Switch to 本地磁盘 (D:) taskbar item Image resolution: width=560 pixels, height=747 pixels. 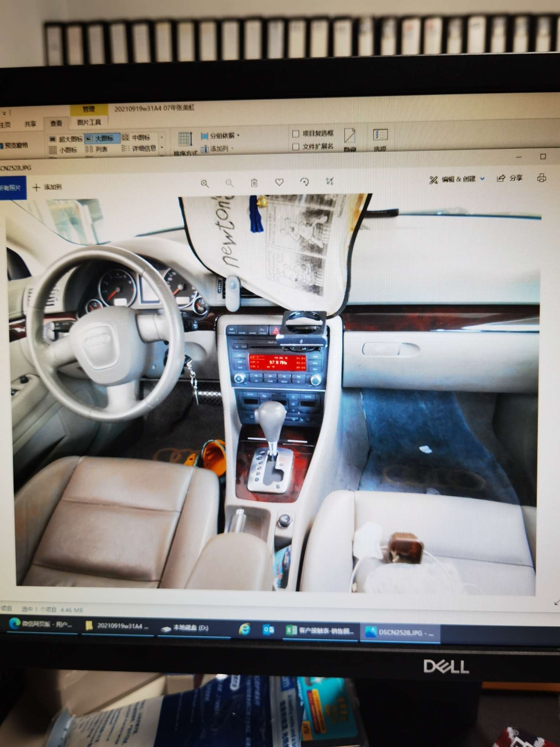point(193,628)
